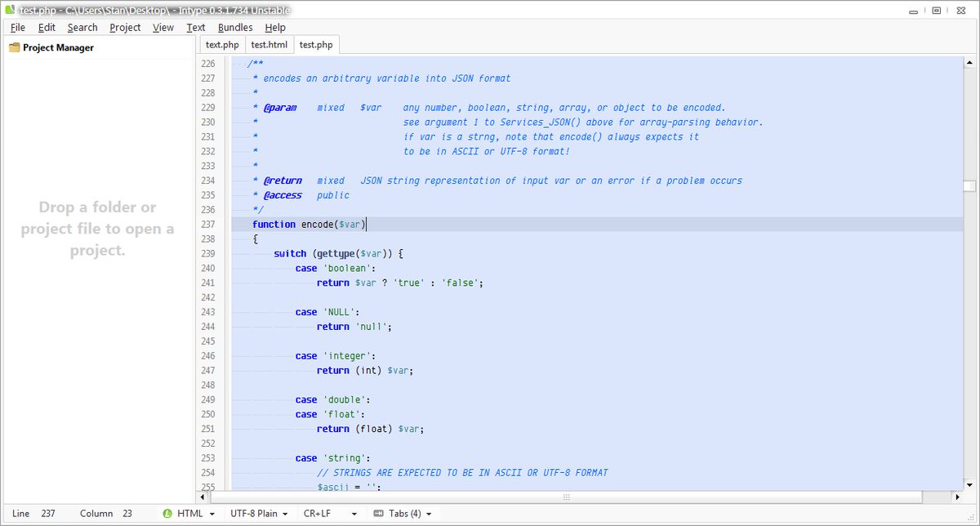Open the Bundles menu
Image resolution: width=980 pixels, height=526 pixels.
234,27
